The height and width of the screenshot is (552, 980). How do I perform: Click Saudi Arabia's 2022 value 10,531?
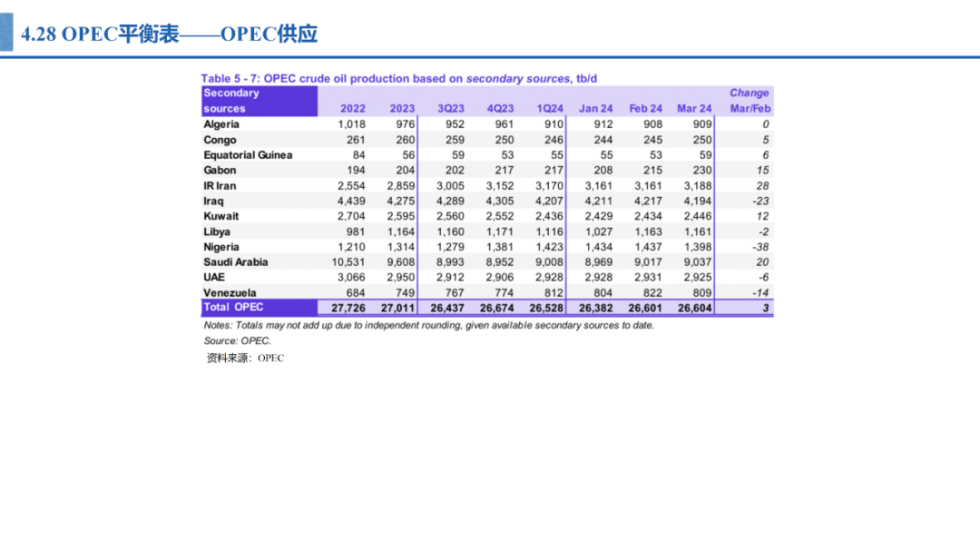348,262
